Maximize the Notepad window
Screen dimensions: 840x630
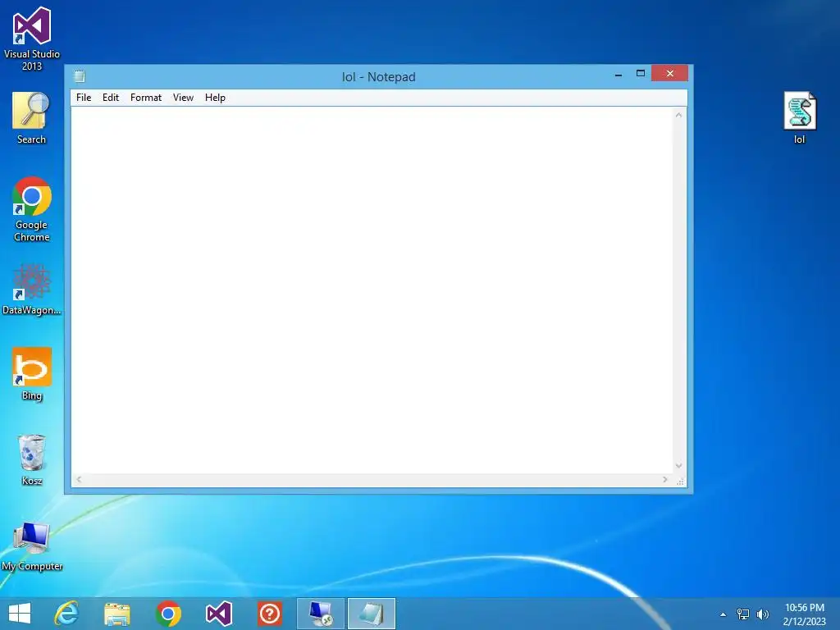(x=640, y=74)
